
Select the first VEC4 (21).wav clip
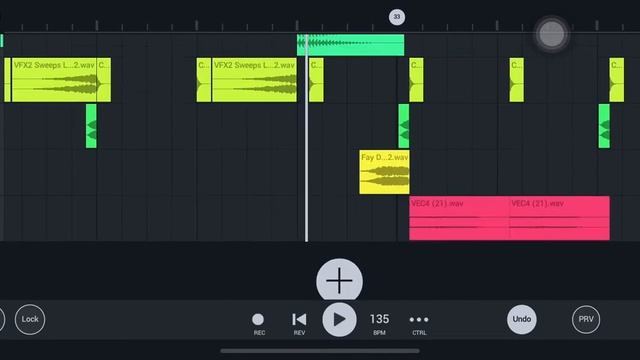[459, 218]
